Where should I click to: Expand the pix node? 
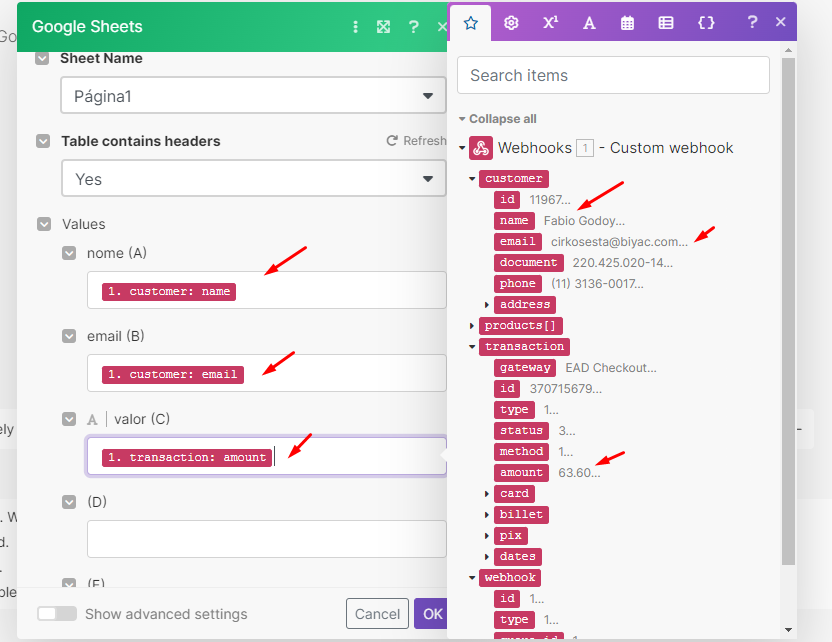(487, 536)
